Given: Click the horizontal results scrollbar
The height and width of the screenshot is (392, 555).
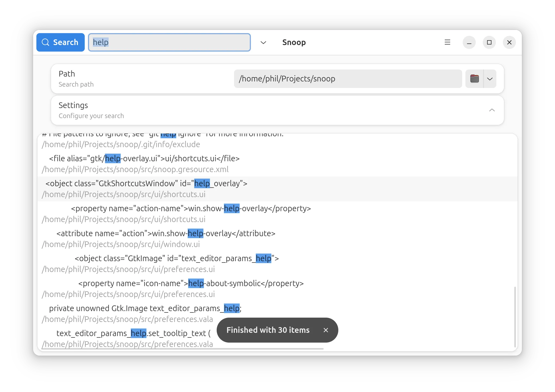Looking at the screenshot, I should click(182, 349).
